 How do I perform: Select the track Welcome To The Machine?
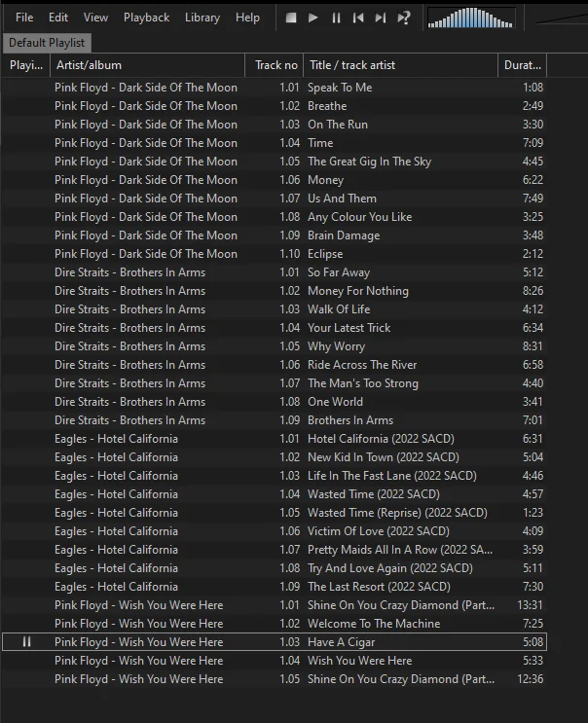275,624
